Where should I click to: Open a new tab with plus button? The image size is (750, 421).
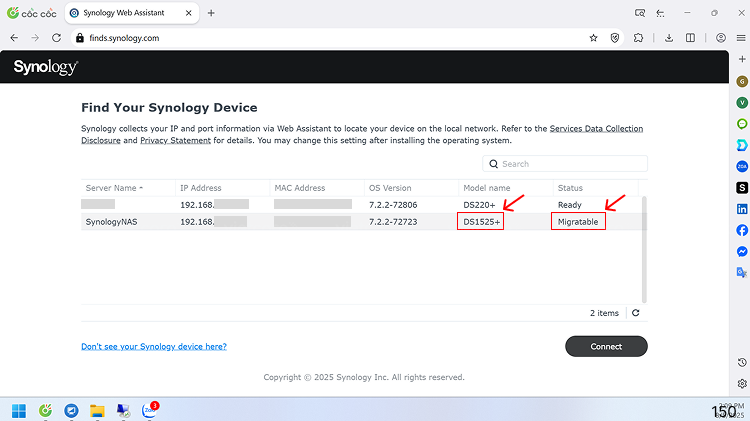point(211,13)
